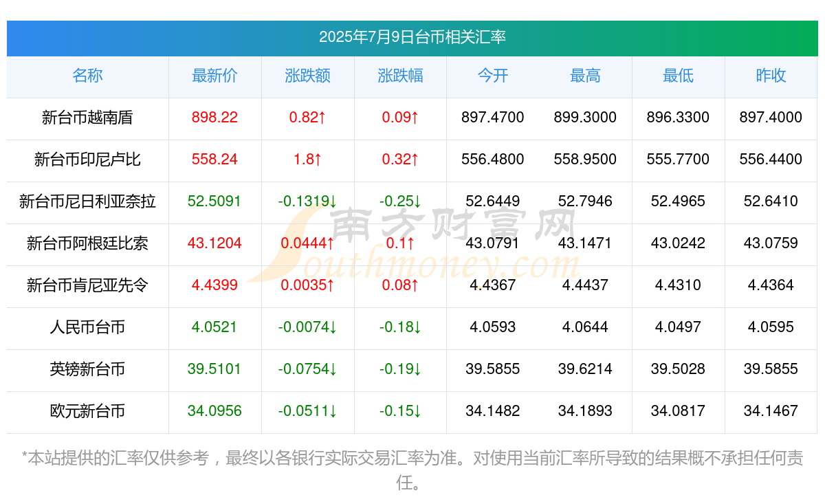
Task: Click change amount -0.0511↓
Action: coord(307,411)
